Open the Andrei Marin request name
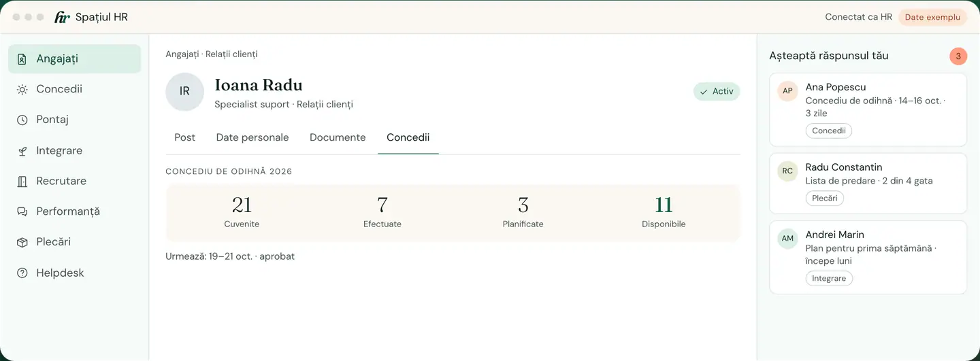The width and height of the screenshot is (980, 361). (835, 235)
